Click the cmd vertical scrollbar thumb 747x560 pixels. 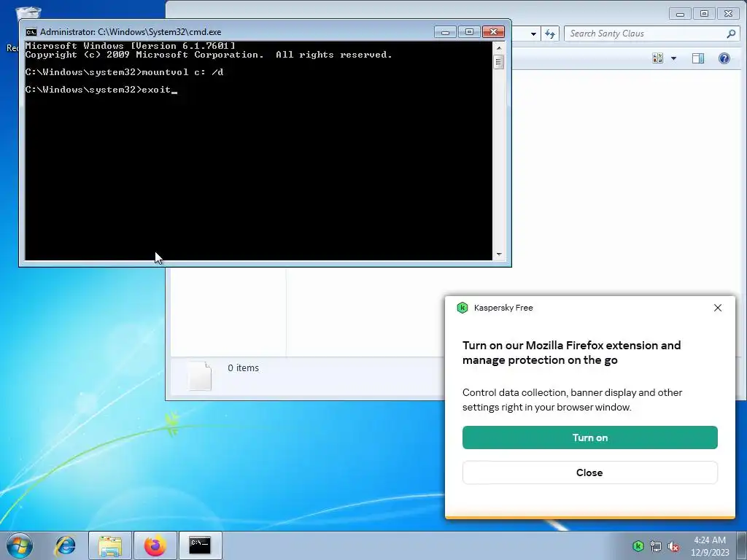click(499, 61)
